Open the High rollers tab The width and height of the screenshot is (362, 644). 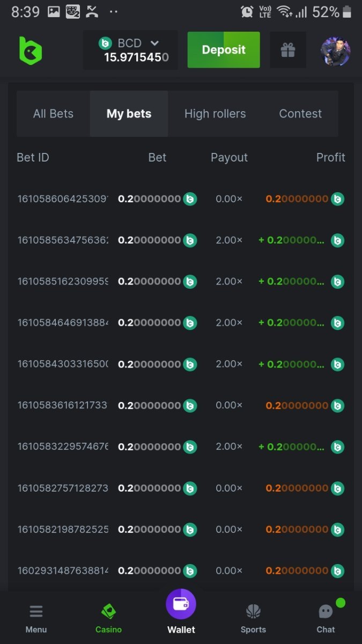(x=215, y=114)
